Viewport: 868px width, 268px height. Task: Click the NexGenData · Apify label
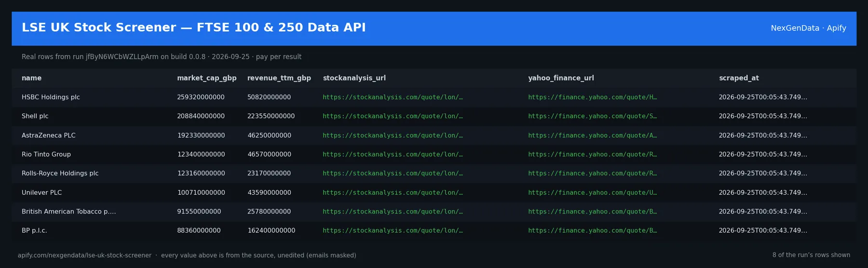(x=808, y=28)
